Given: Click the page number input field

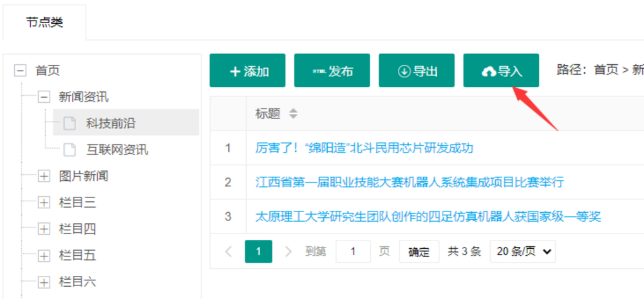Looking at the screenshot, I should [353, 251].
